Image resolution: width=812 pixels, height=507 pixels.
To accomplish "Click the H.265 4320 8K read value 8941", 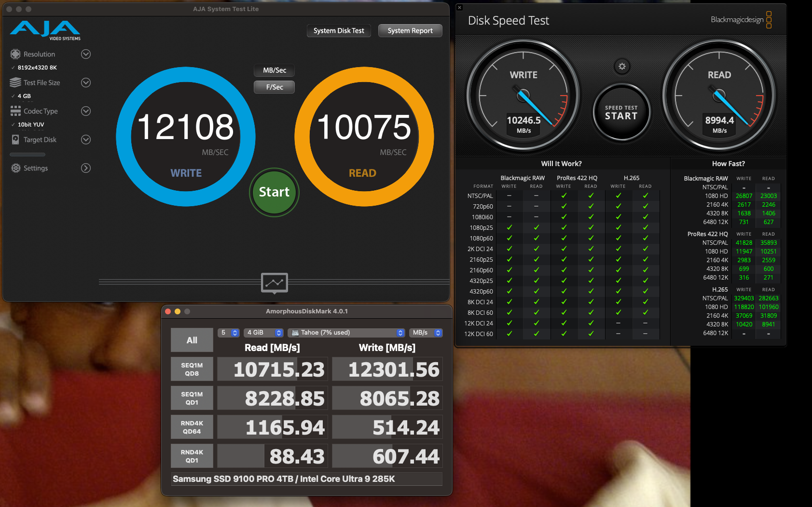I will pos(769,324).
